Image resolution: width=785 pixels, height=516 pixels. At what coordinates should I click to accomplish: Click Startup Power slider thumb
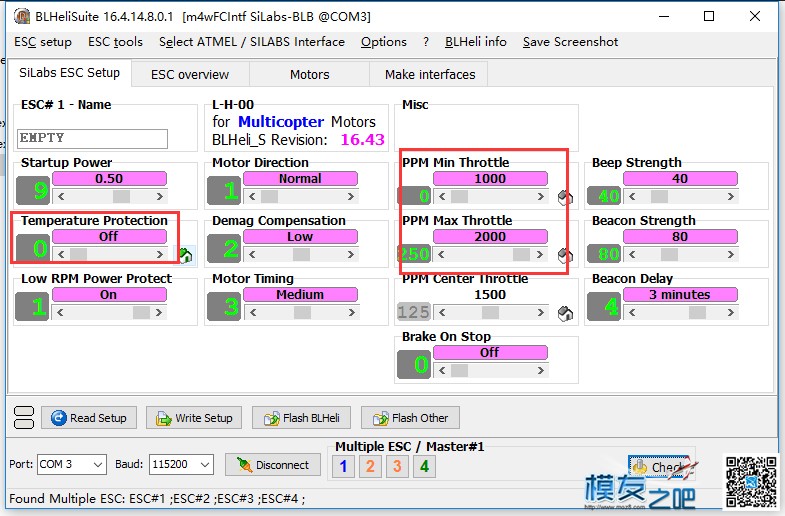pyautogui.click(x=121, y=197)
